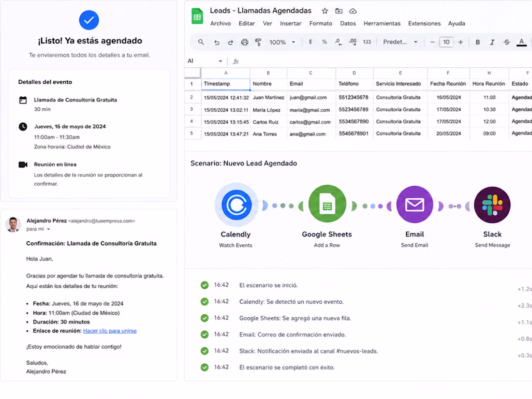Image resolution: width=532 pixels, height=399 pixels.
Task: Open the Extensiones menu
Action: pos(424,23)
